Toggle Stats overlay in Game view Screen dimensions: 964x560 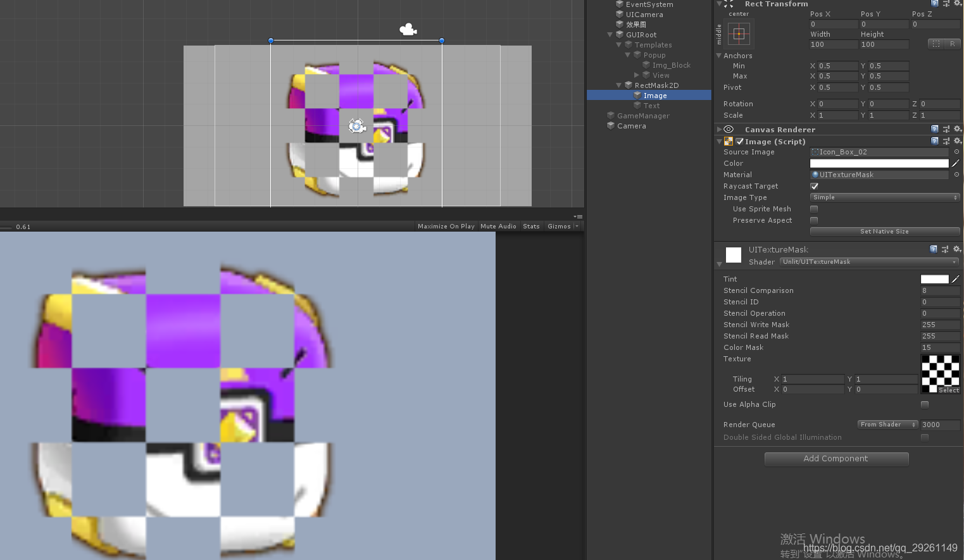(531, 226)
